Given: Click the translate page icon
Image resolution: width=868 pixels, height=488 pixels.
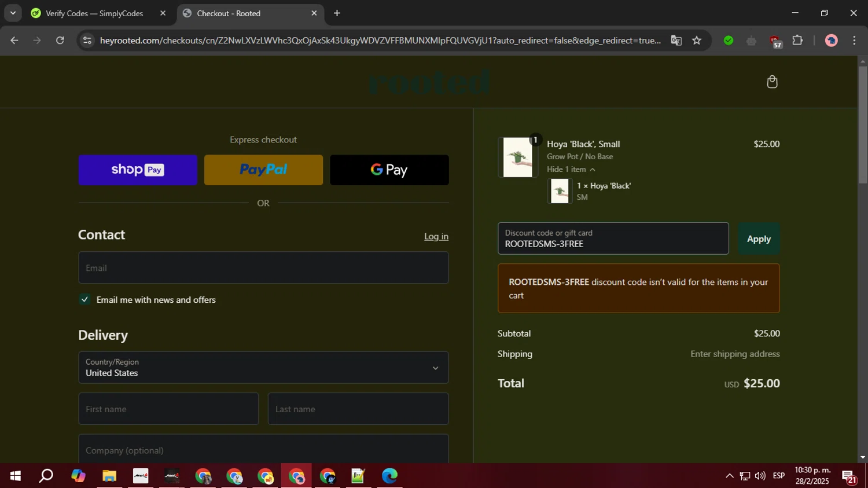Looking at the screenshot, I should pos(676,41).
